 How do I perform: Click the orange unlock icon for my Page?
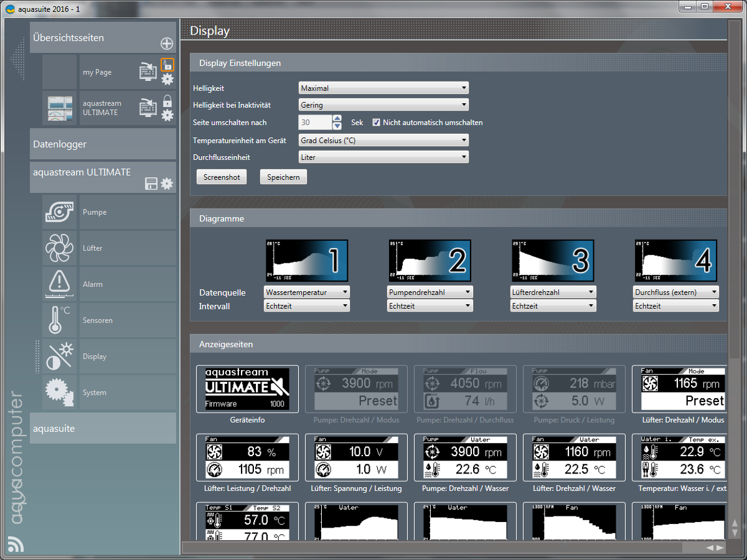pos(167,65)
